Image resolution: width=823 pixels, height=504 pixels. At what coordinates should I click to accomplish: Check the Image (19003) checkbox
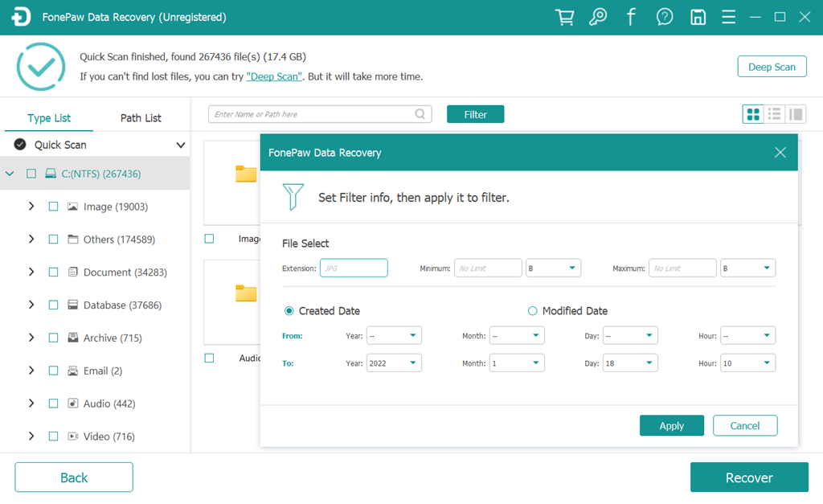[x=53, y=207]
